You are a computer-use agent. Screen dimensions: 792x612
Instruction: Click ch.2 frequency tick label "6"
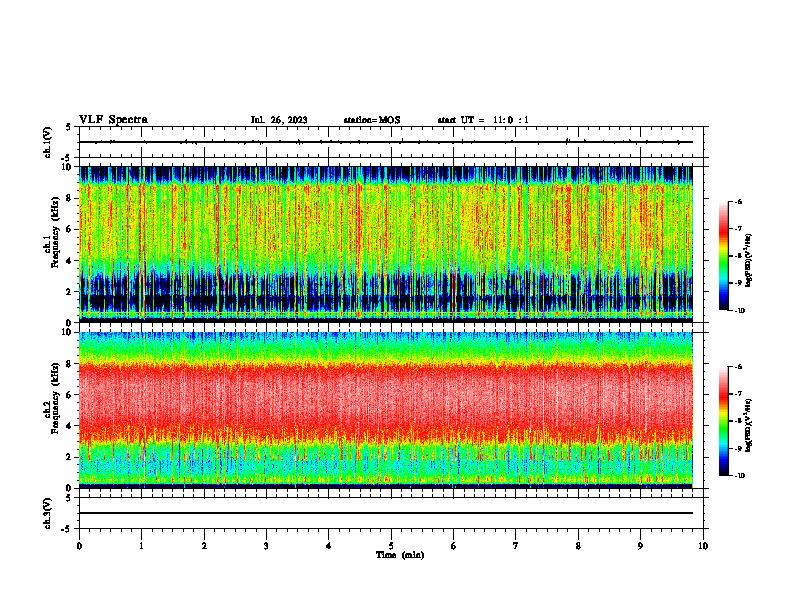coord(69,395)
